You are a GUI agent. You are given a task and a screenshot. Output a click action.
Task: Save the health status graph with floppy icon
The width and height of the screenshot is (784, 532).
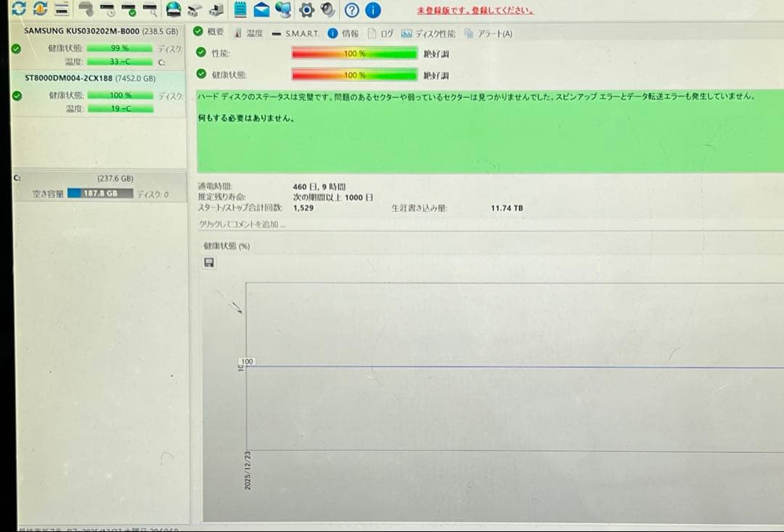pyautogui.click(x=209, y=262)
